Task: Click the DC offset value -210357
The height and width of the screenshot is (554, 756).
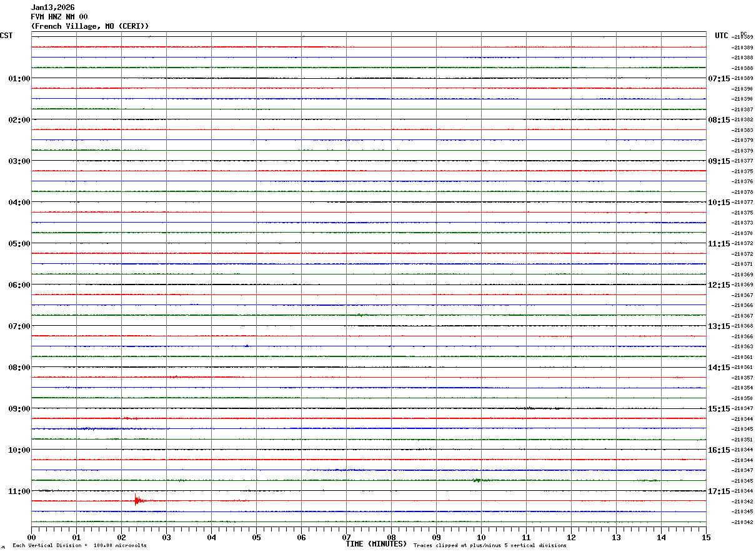Action: pyautogui.click(x=742, y=378)
